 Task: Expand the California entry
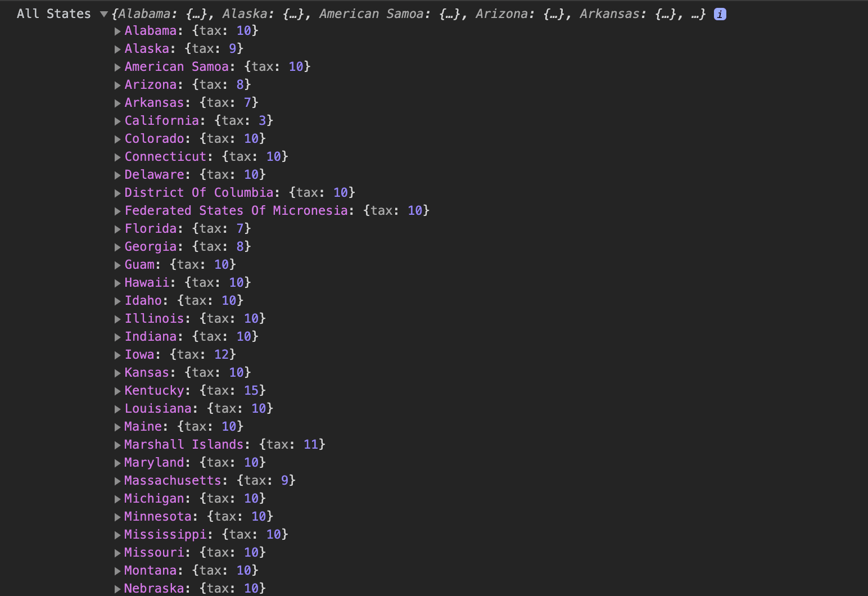coord(117,121)
